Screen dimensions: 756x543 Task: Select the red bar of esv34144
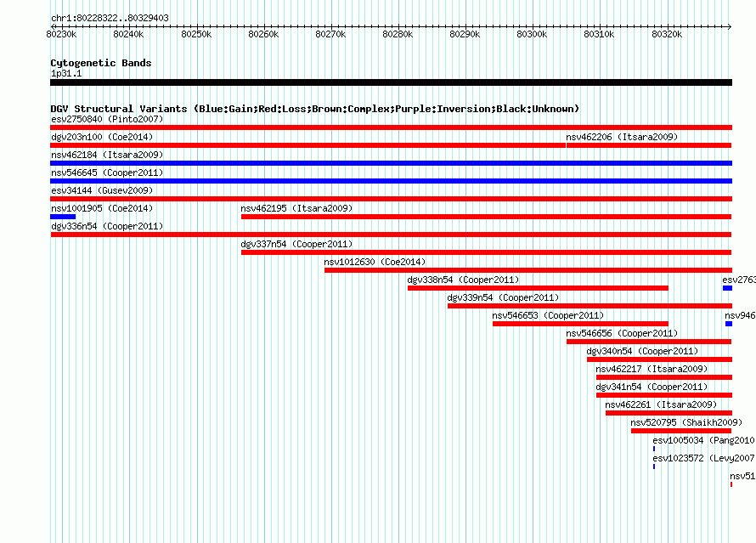point(391,199)
